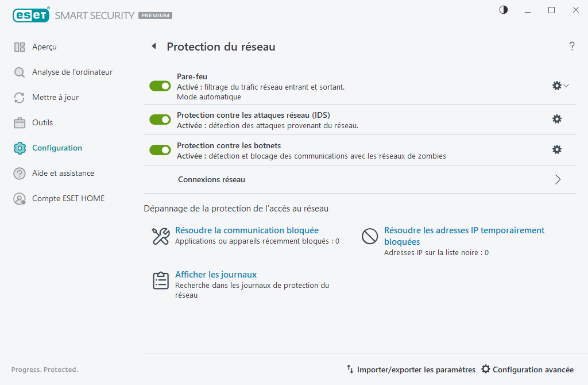Click the IDS protection gear icon
Image resolution: width=588 pixels, height=385 pixels.
click(556, 119)
